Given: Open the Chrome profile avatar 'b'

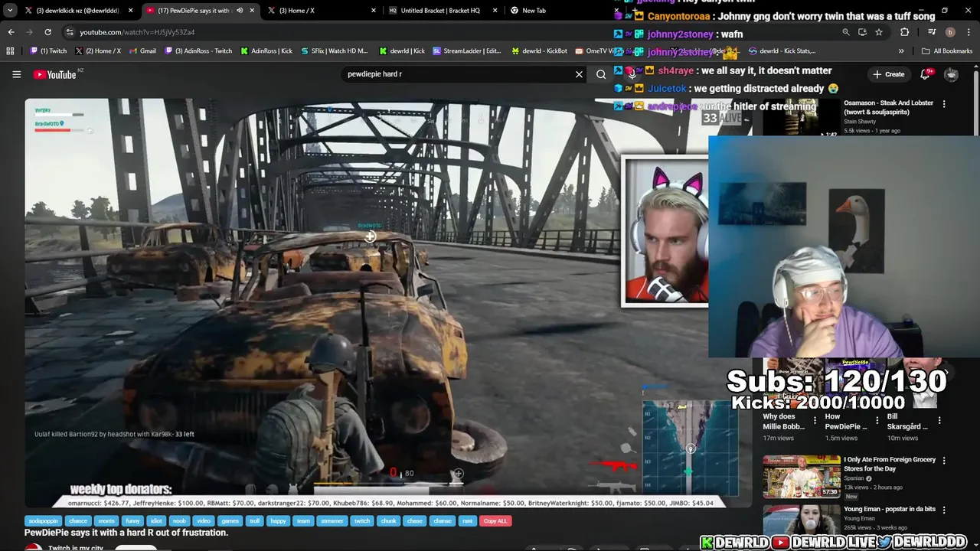Looking at the screenshot, I should 950,32.
